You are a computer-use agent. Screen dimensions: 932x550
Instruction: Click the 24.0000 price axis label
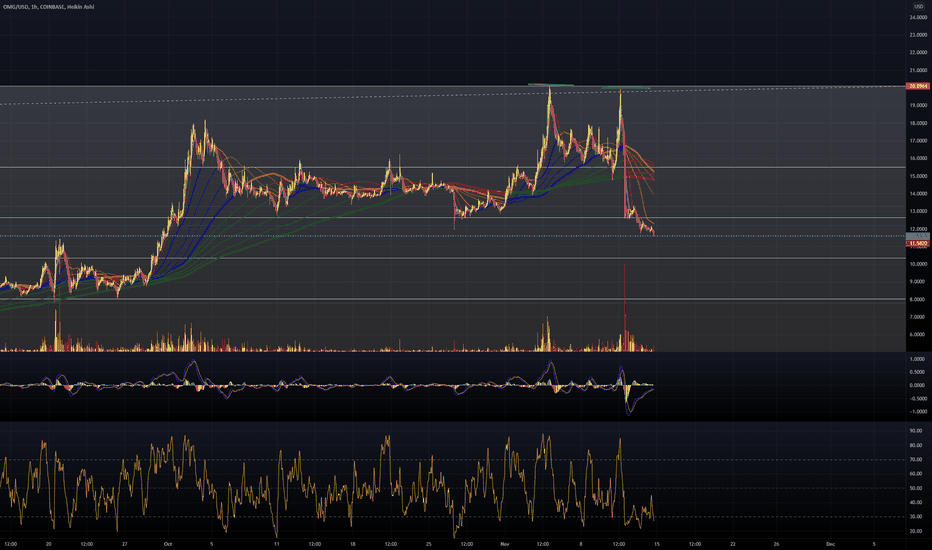pyautogui.click(x=918, y=17)
